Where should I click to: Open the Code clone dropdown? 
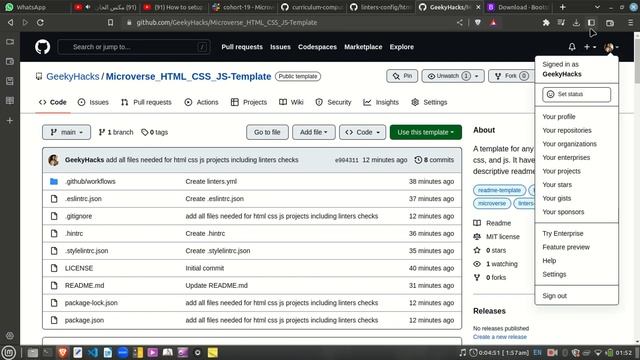(362, 132)
